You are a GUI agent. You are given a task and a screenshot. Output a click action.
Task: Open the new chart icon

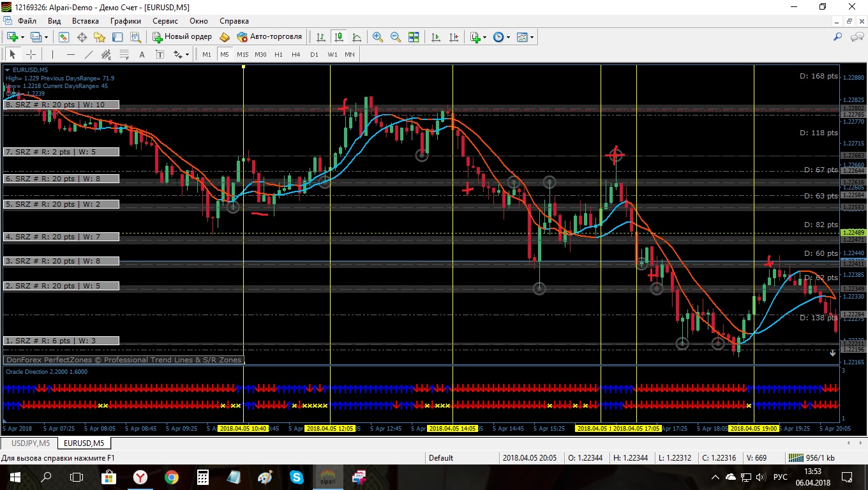point(12,37)
